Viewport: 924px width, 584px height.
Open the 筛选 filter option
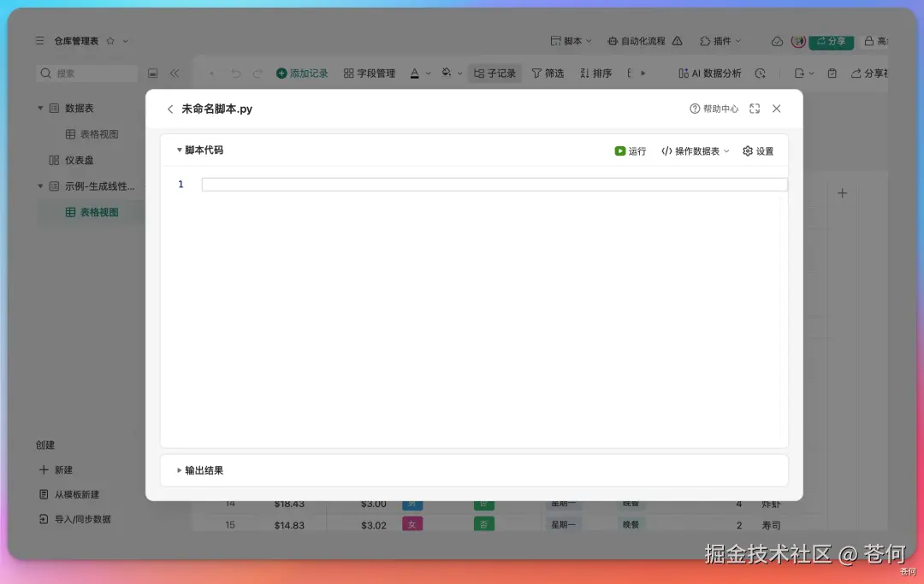(x=548, y=73)
